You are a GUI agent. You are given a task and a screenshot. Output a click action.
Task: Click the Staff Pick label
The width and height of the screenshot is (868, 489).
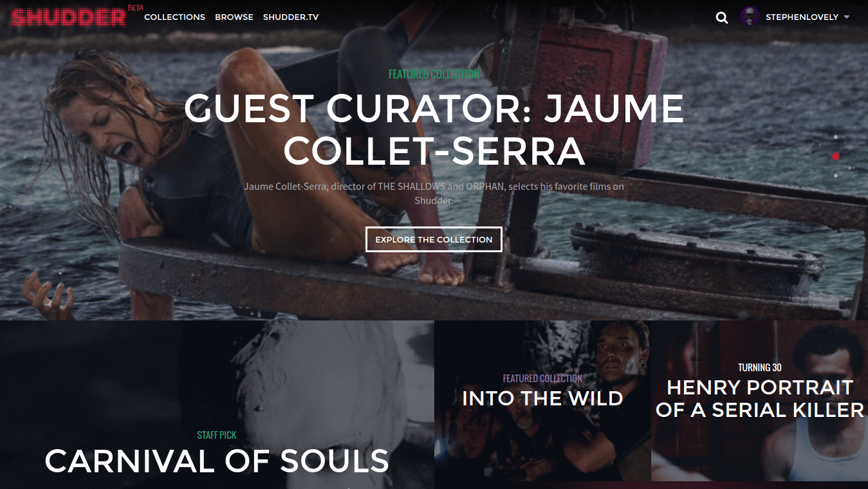[x=217, y=436]
